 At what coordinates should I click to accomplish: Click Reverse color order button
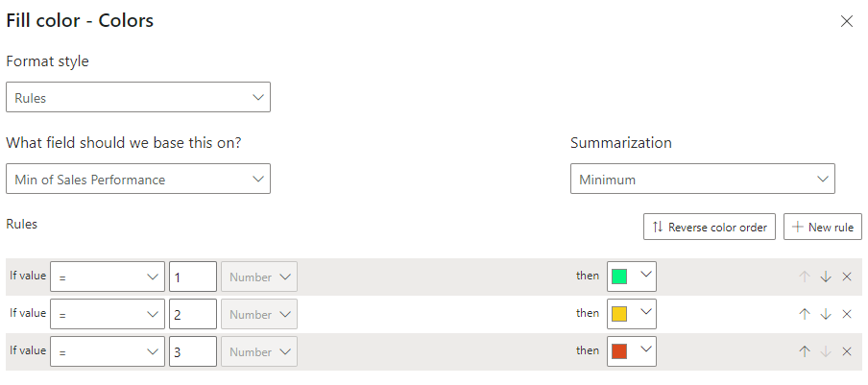[710, 227]
